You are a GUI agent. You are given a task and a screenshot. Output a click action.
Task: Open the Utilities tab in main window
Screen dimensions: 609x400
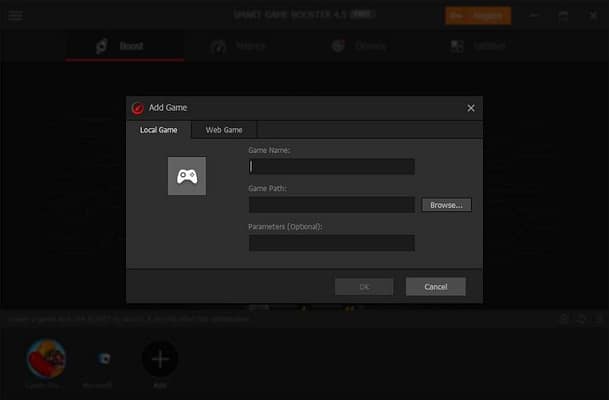(478, 46)
